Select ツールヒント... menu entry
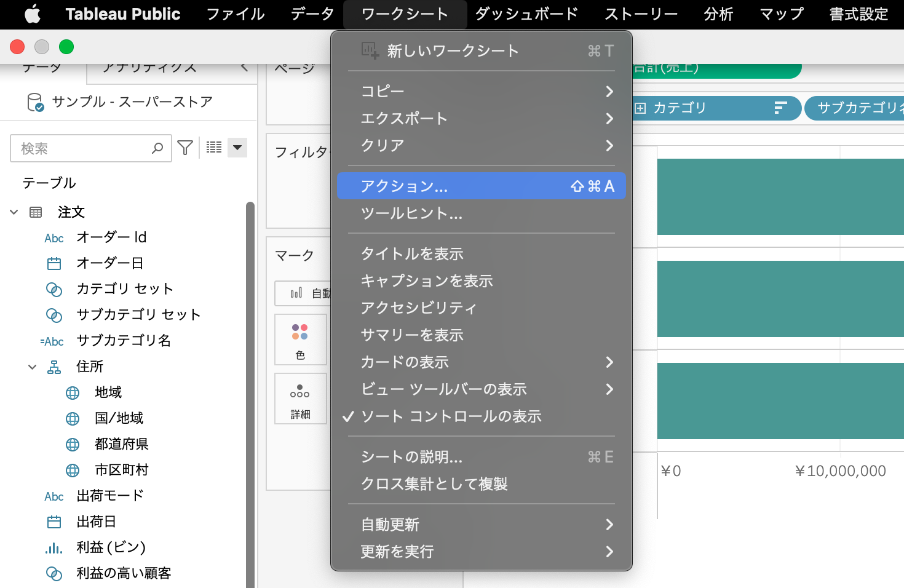The width and height of the screenshot is (904, 588). 482,213
